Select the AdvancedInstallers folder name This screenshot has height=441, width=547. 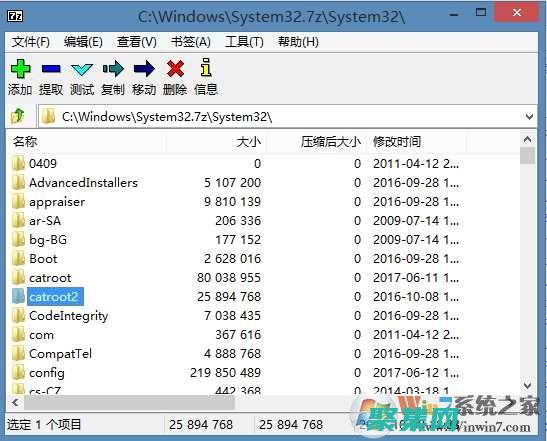[83, 182]
